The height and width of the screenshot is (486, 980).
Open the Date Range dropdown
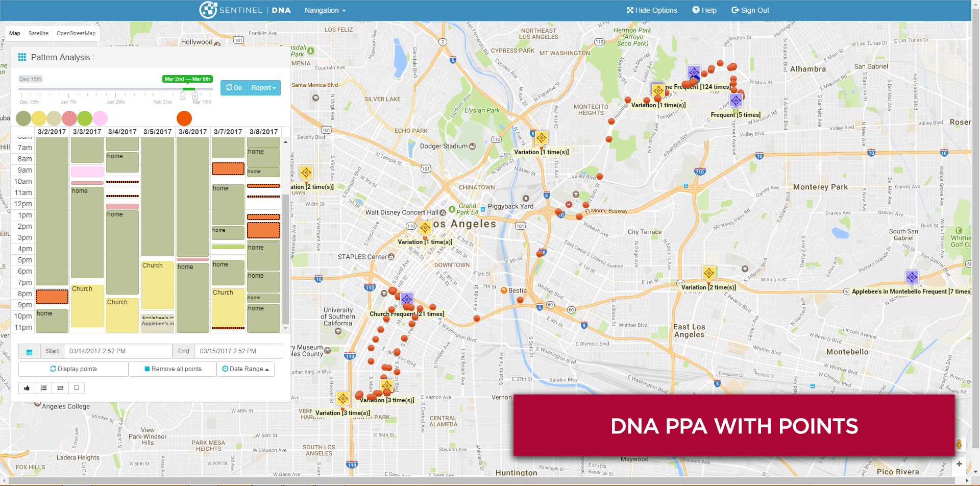(246, 369)
